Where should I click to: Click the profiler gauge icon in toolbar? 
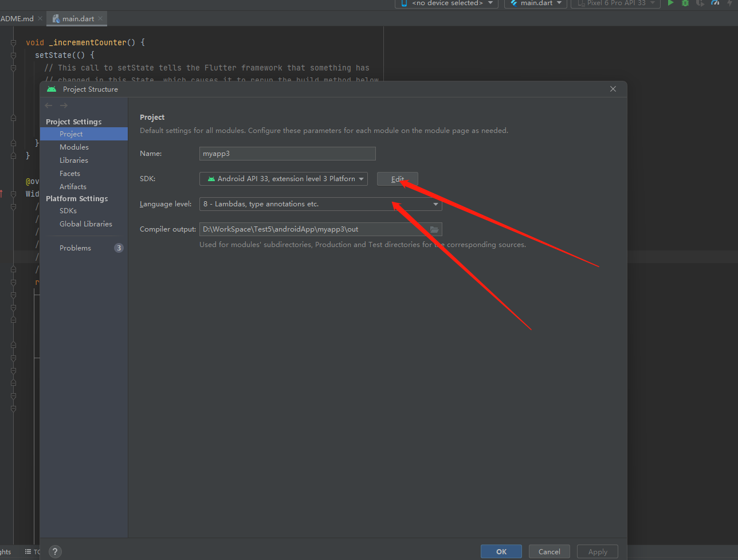pyautogui.click(x=715, y=3)
